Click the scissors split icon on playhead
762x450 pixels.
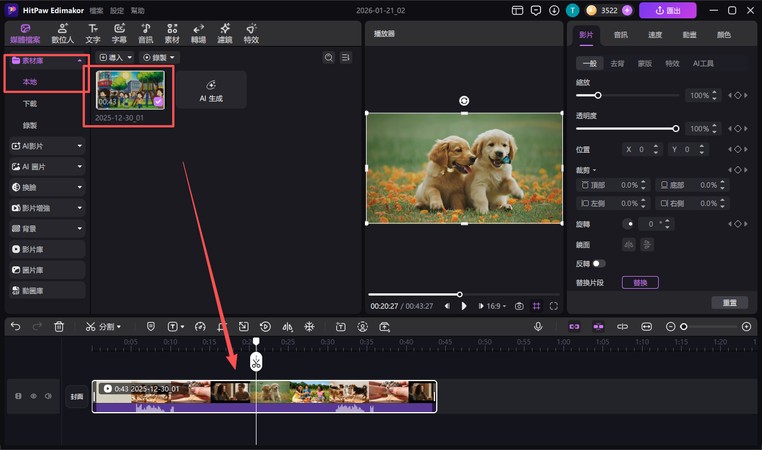pyautogui.click(x=256, y=362)
